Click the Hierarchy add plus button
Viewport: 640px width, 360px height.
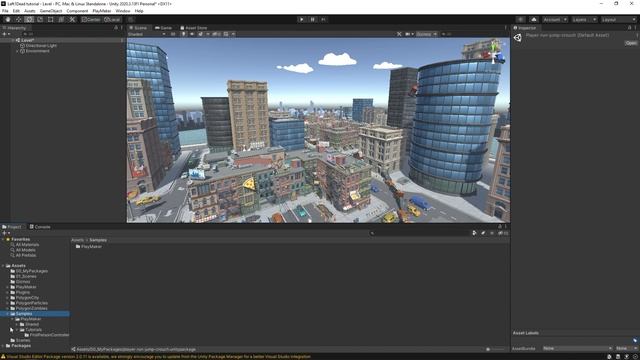(x=5, y=34)
